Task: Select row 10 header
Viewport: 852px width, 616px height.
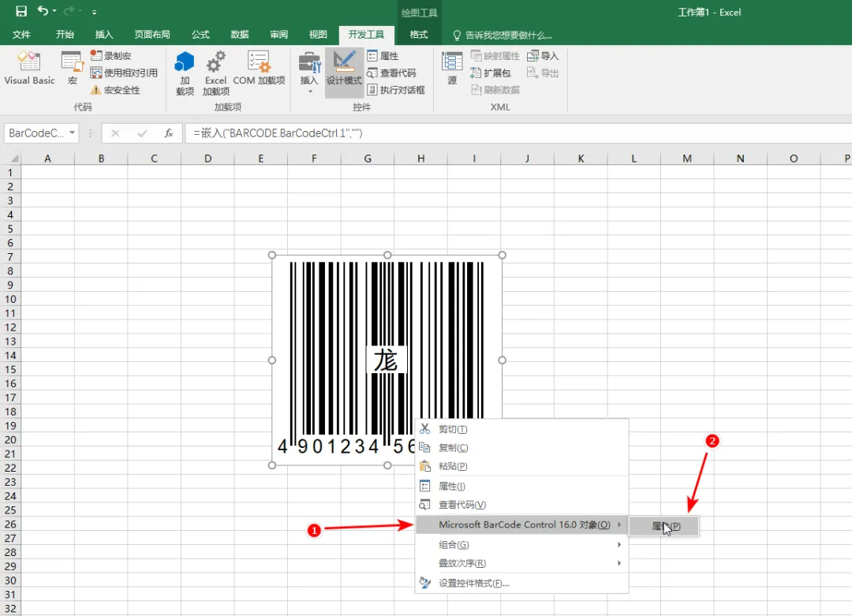Action: (10, 299)
